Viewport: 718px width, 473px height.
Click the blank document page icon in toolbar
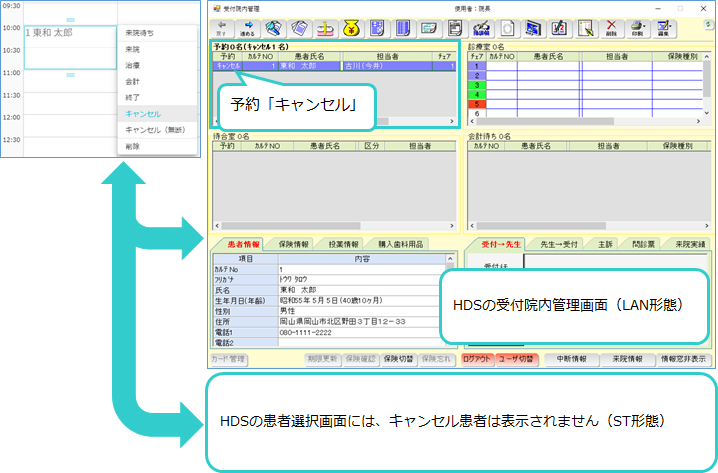pyautogui.click(x=507, y=27)
